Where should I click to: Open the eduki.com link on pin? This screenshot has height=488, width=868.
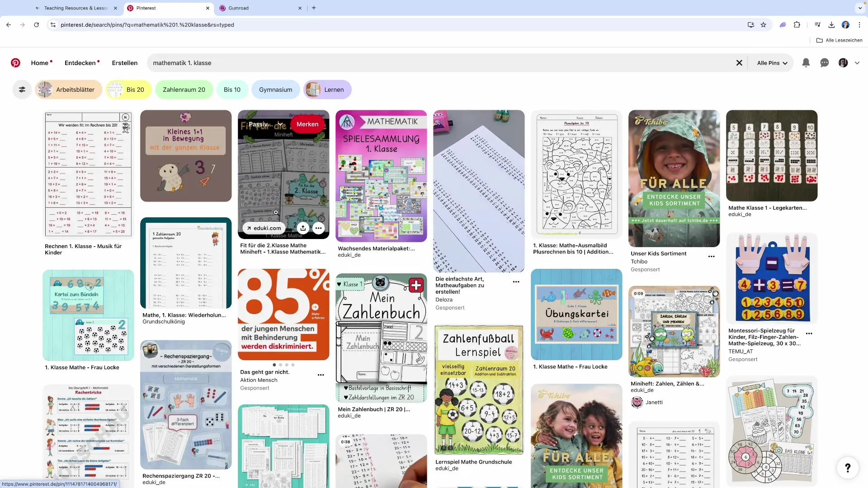point(264,228)
